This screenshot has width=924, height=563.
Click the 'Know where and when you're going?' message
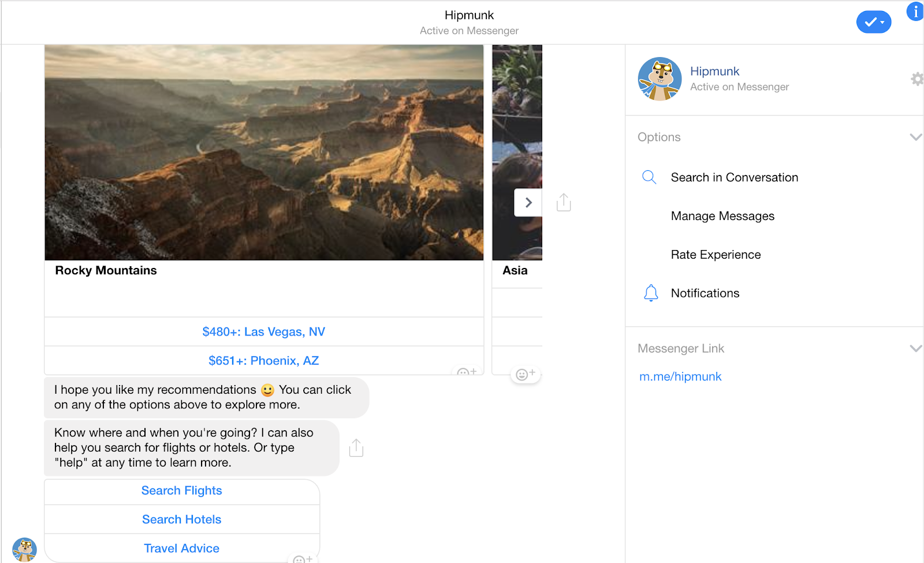click(x=192, y=448)
